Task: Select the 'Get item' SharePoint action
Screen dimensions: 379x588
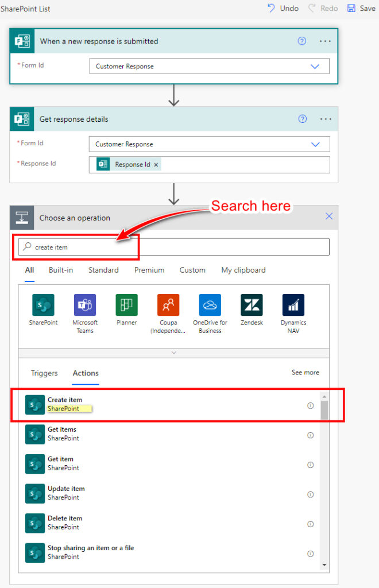Action: click(169, 465)
